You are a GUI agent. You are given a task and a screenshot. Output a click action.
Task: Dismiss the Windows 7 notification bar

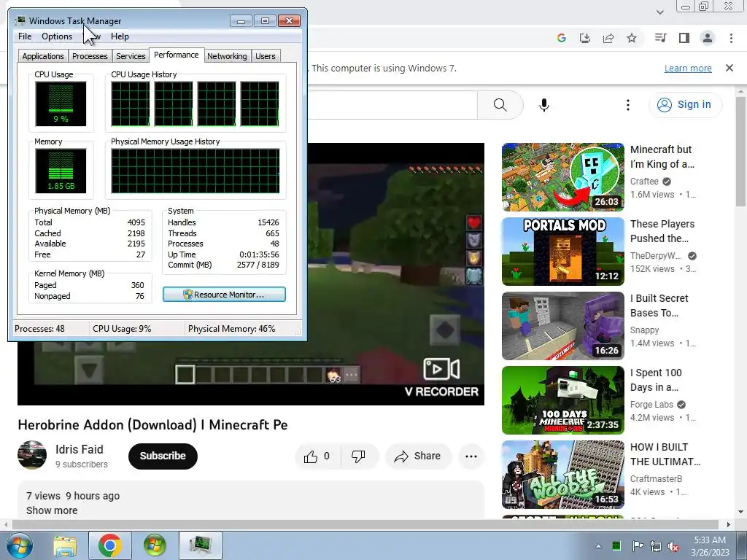pyautogui.click(x=729, y=68)
